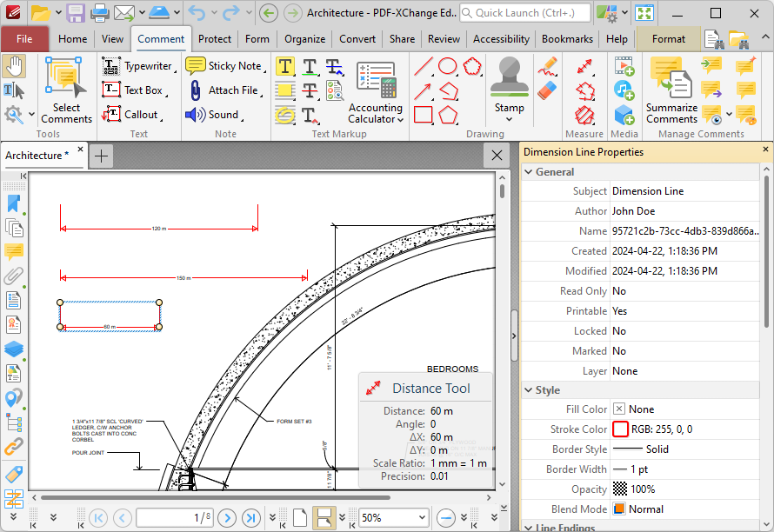Open the zoom level combo box

tap(392, 517)
